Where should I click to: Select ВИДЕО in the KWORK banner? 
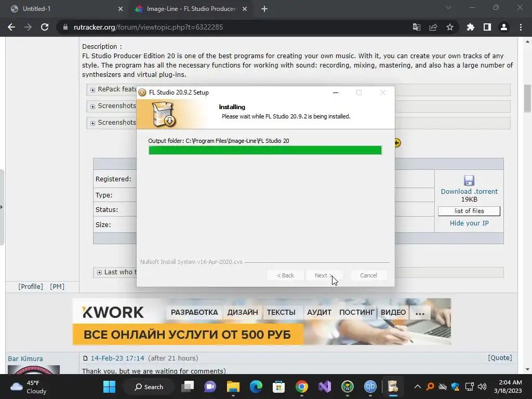point(393,312)
